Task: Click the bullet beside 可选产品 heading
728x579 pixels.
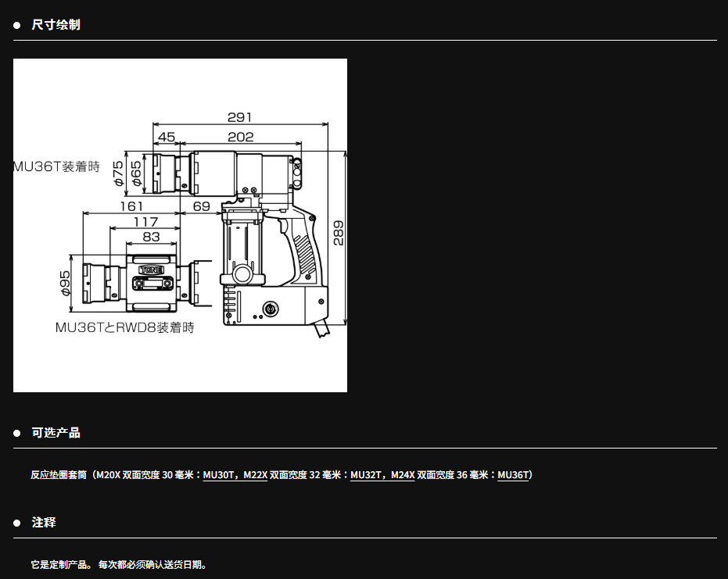Action: tap(17, 434)
